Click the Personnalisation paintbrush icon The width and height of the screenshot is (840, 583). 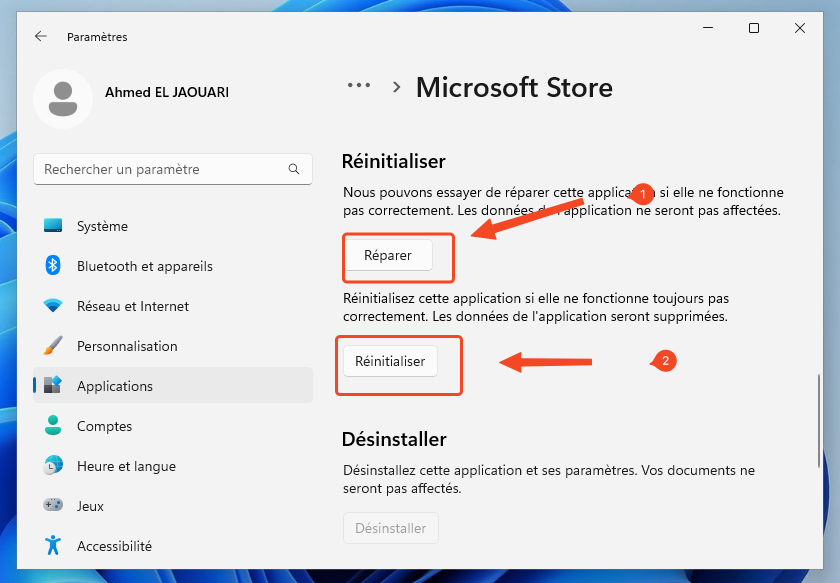[x=53, y=346]
